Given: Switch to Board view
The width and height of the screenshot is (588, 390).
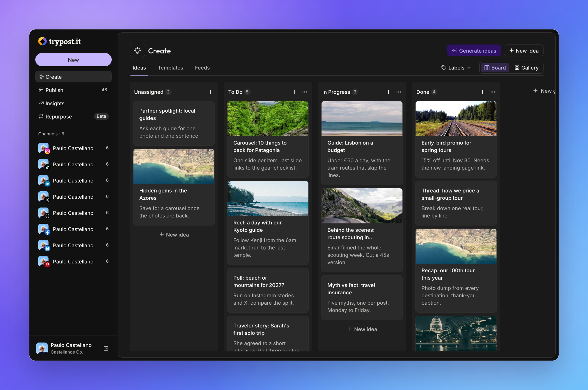Looking at the screenshot, I should pos(495,68).
